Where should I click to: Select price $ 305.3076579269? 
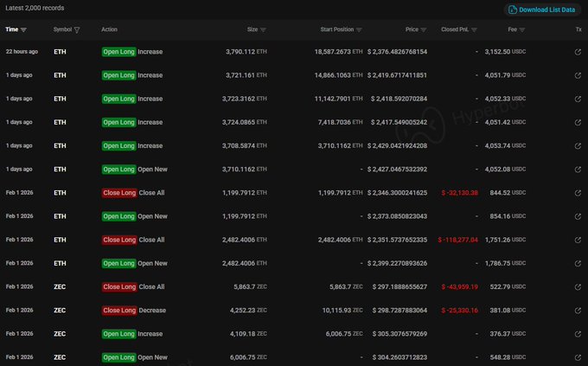click(x=399, y=334)
